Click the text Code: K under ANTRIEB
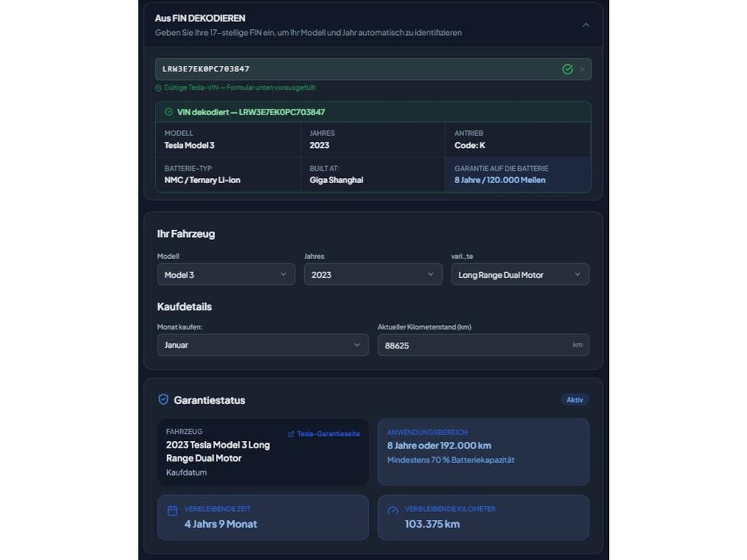This screenshot has width=747, height=560. pyautogui.click(x=470, y=146)
